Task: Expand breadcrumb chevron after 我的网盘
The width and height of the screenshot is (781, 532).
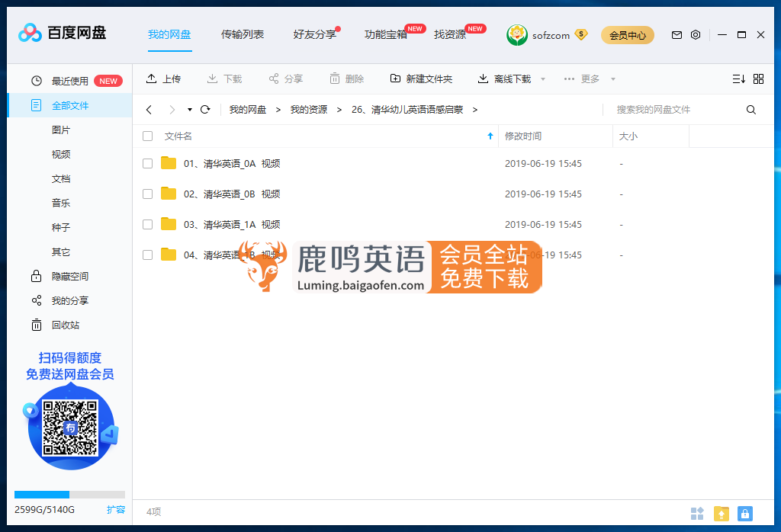Action: [278, 110]
